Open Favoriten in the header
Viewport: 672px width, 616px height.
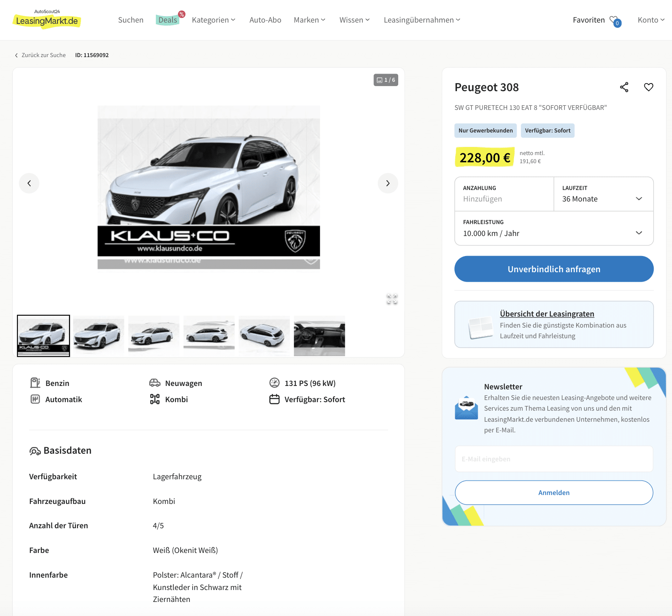pos(589,20)
